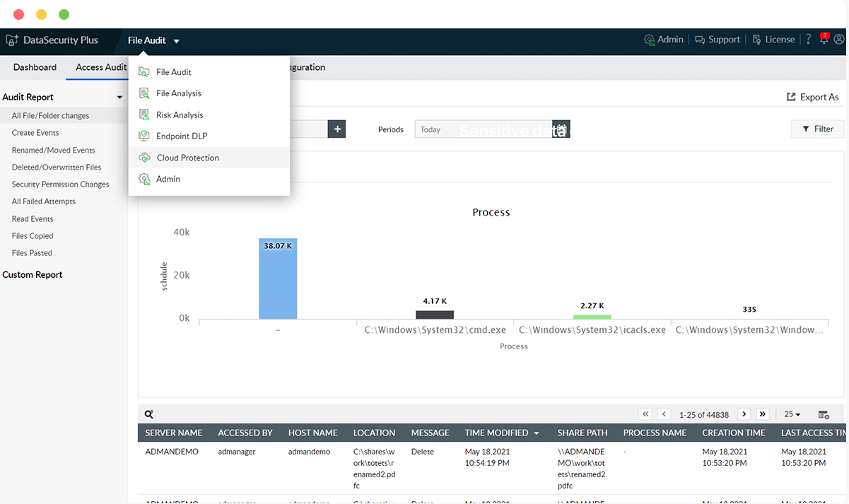Open the notifications bell icon

click(x=824, y=40)
